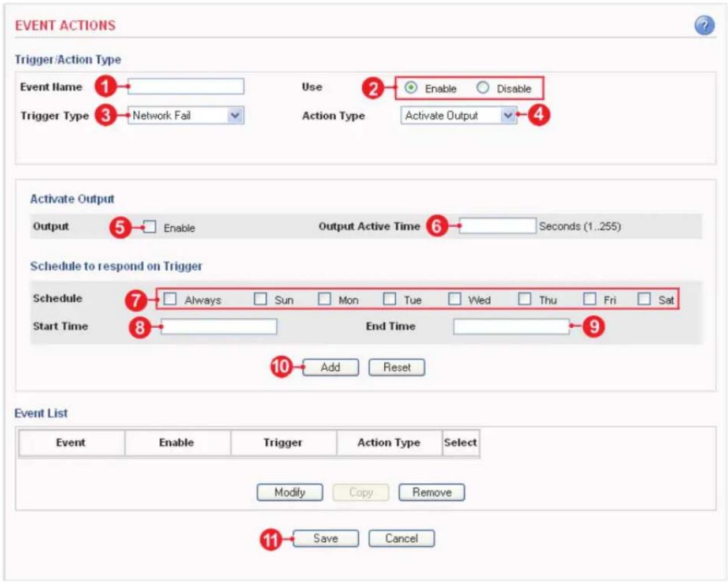
Task: Click the Copy button
Action: 361,493
